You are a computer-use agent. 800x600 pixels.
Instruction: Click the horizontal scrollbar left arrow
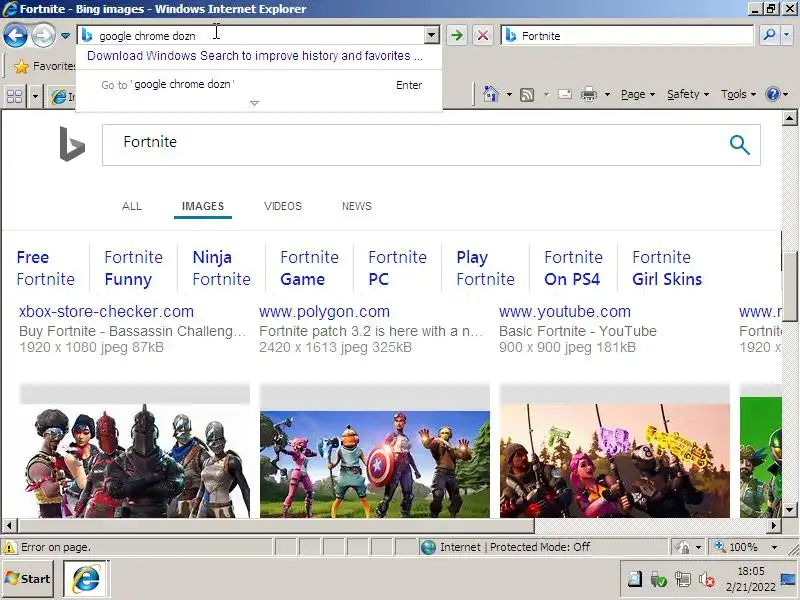pos(9,525)
